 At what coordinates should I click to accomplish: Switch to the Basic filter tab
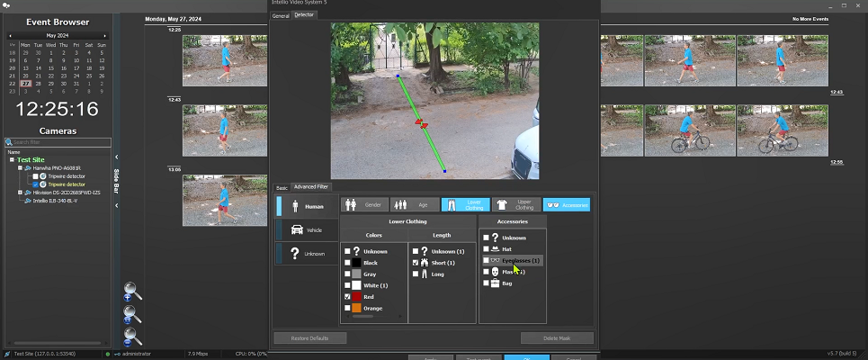[x=282, y=187]
